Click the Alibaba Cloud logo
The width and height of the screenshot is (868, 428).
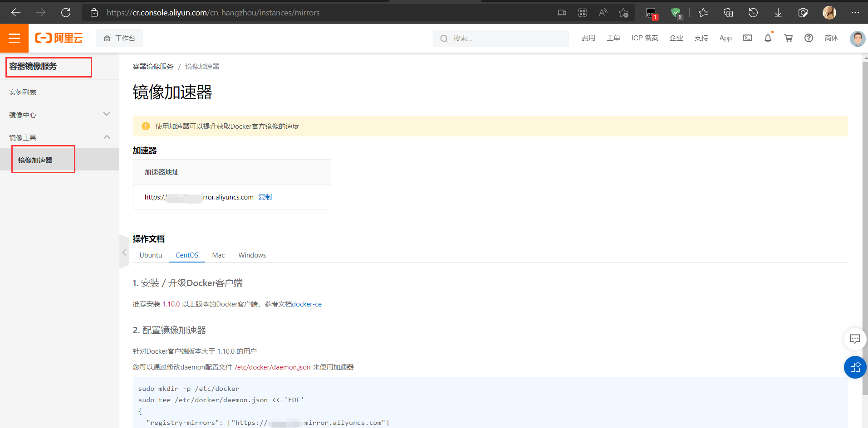[x=59, y=38]
